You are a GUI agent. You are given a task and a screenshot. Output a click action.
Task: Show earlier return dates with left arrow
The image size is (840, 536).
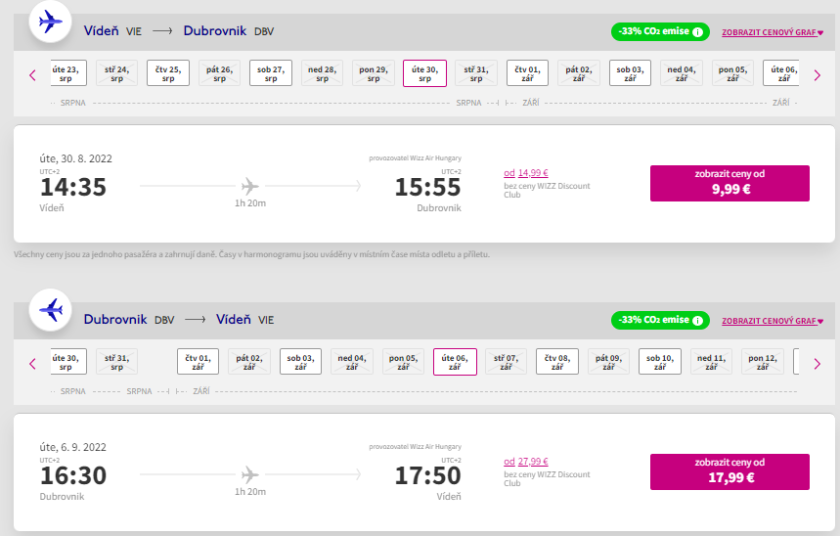32,363
